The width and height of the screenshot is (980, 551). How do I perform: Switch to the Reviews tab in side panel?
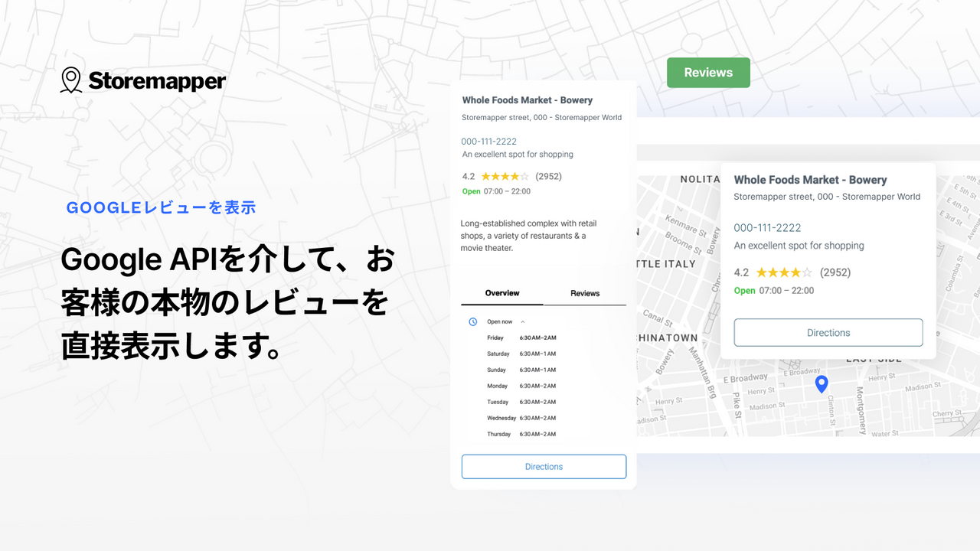coord(585,293)
